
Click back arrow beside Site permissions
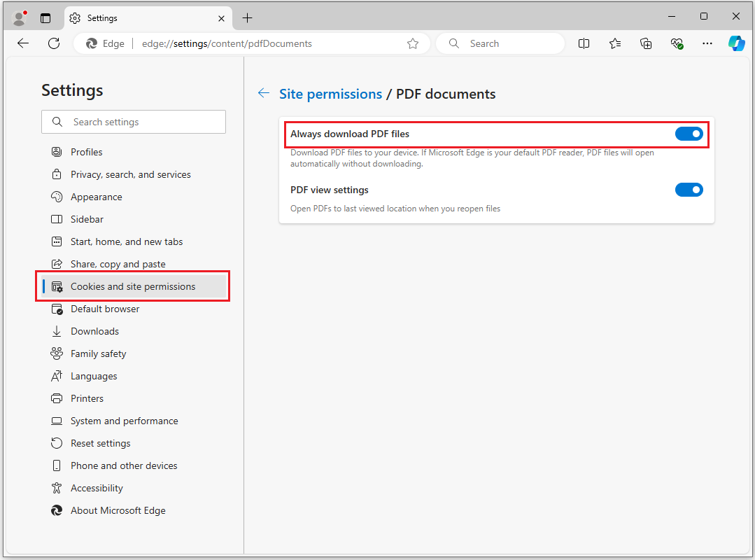[x=264, y=93]
